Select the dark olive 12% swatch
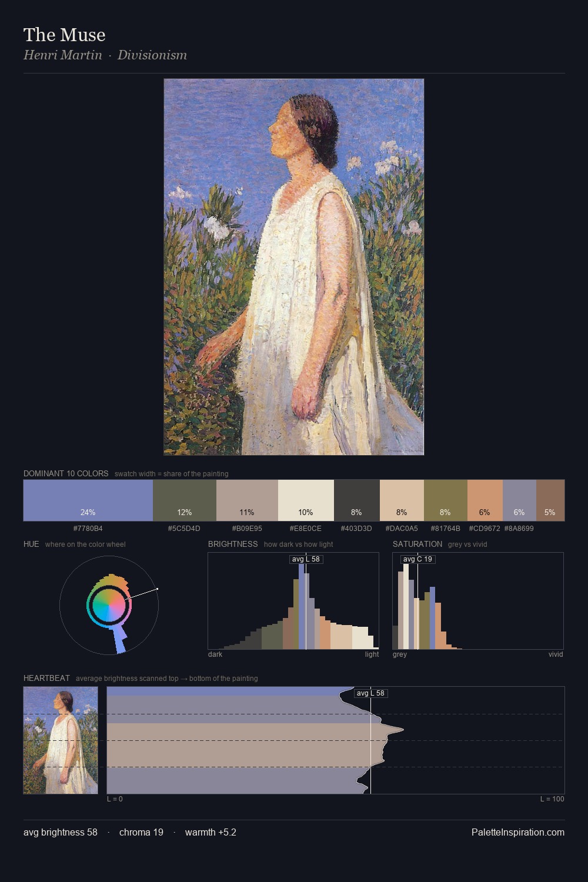Viewport: 588px width, 882px height. (x=185, y=500)
